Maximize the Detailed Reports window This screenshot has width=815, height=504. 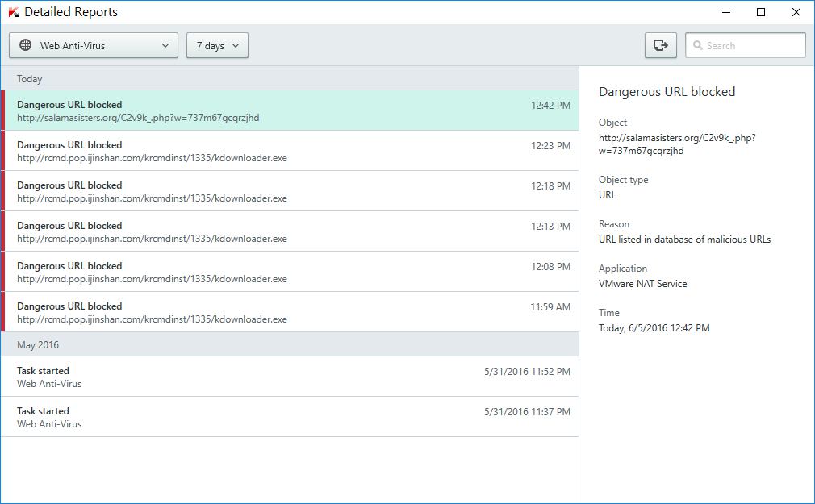click(760, 12)
